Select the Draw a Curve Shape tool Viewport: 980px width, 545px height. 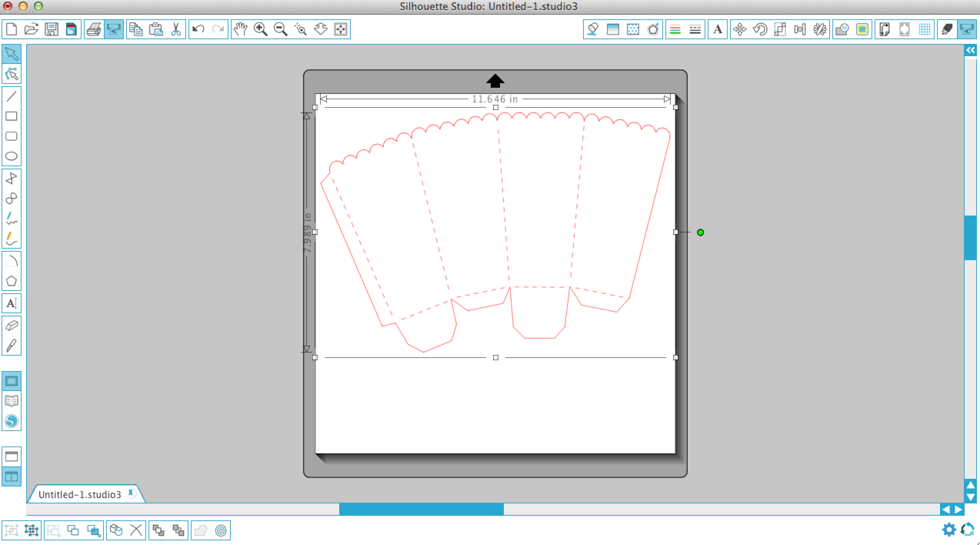pyautogui.click(x=12, y=199)
